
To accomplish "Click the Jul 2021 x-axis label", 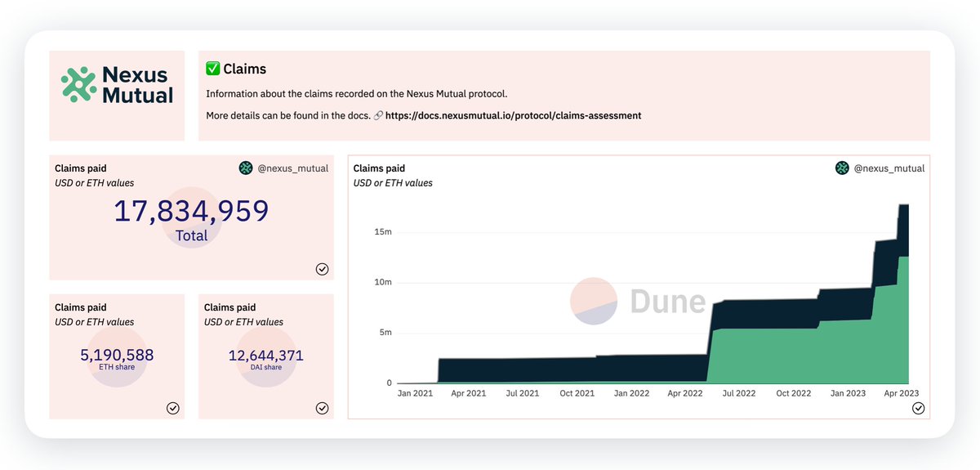I will [x=523, y=393].
